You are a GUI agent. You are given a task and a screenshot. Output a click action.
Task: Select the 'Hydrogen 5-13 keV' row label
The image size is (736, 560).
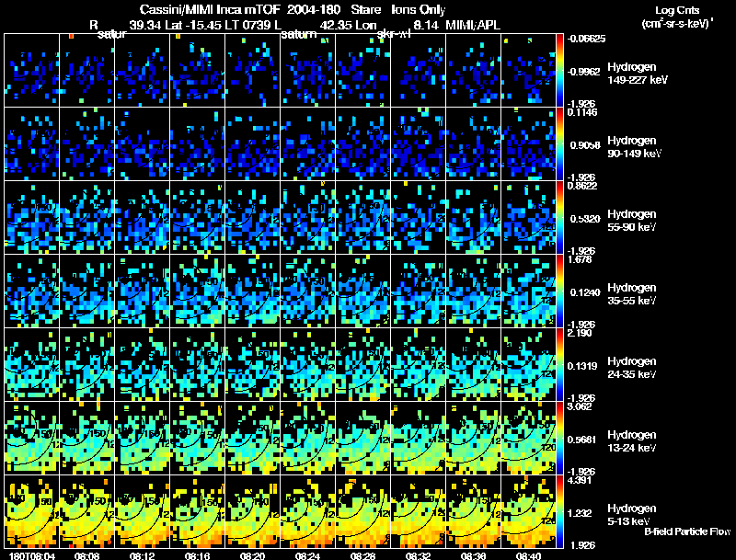[x=632, y=515]
